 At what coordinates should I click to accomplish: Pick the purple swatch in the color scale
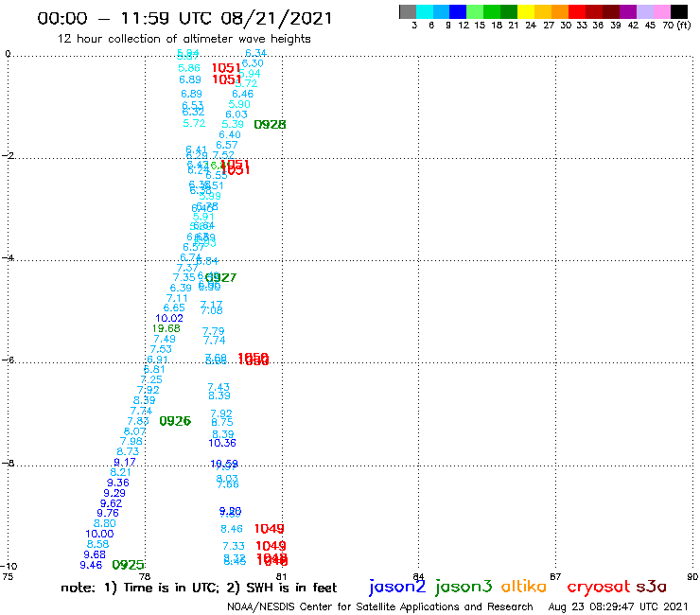tap(628, 11)
